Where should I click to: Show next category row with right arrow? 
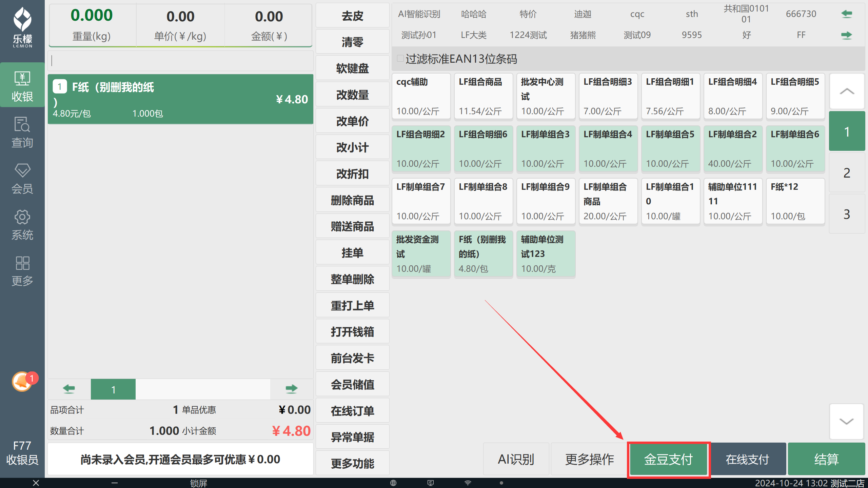click(x=847, y=35)
